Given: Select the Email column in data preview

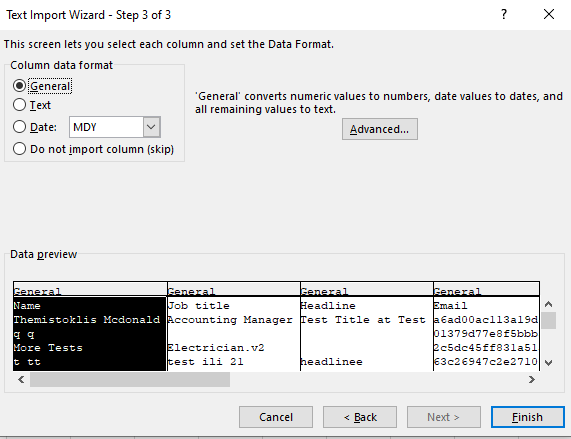Looking at the screenshot, I should 486,327.
